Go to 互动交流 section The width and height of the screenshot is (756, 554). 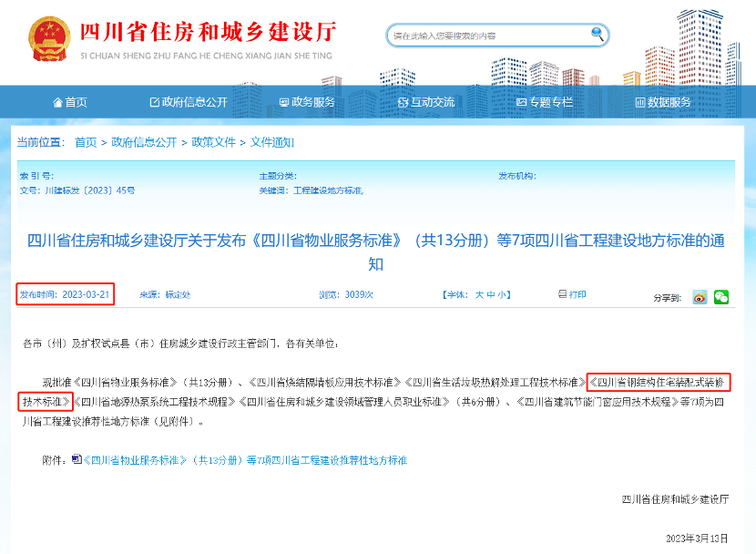[x=426, y=103]
